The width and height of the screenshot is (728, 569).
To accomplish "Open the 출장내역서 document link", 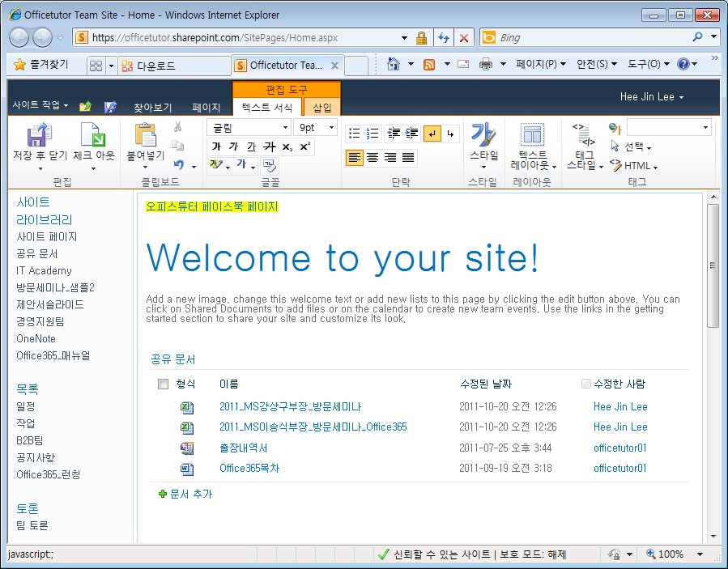I will click(243, 448).
